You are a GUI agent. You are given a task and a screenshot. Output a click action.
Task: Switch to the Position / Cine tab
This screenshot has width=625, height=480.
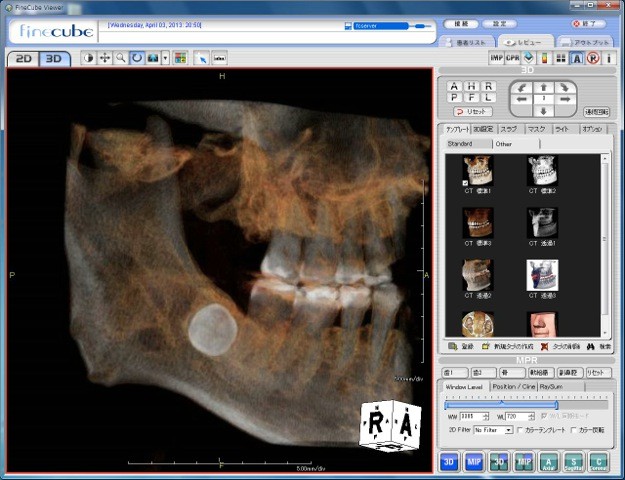tap(512, 385)
